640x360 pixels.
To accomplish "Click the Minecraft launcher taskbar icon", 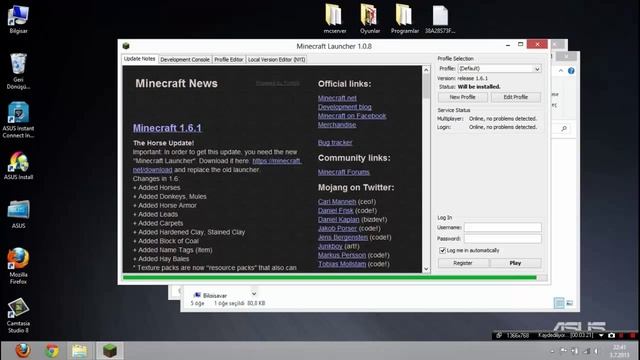I will pos(110,351).
